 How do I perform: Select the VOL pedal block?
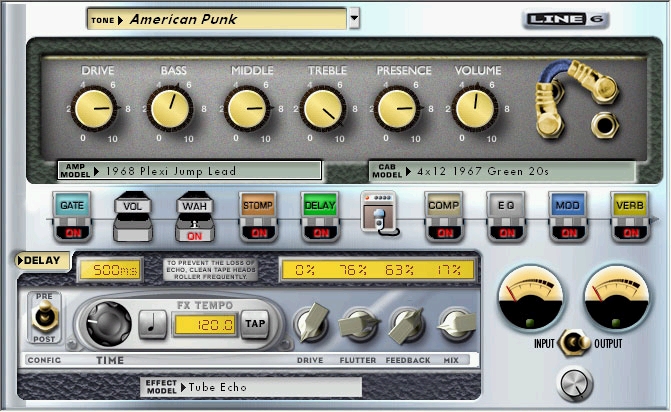(133, 216)
